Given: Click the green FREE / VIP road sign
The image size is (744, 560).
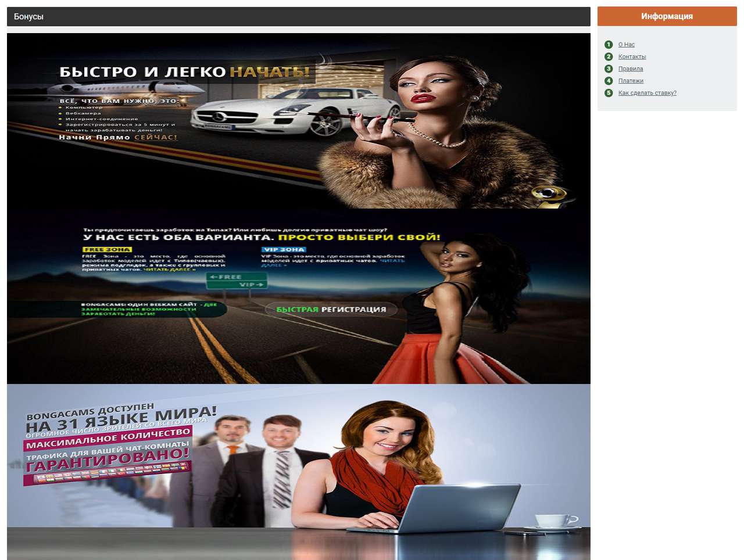Looking at the screenshot, I should (x=237, y=281).
